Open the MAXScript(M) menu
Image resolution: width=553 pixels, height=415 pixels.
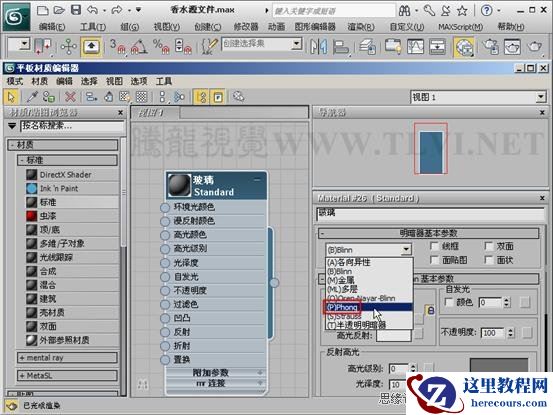460,27
